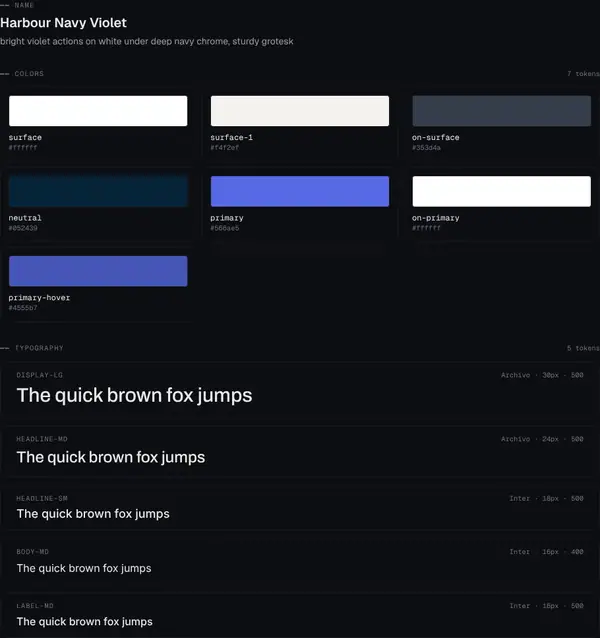The image size is (600, 638).
Task: Click the white surface color swatch
Action: click(98, 111)
